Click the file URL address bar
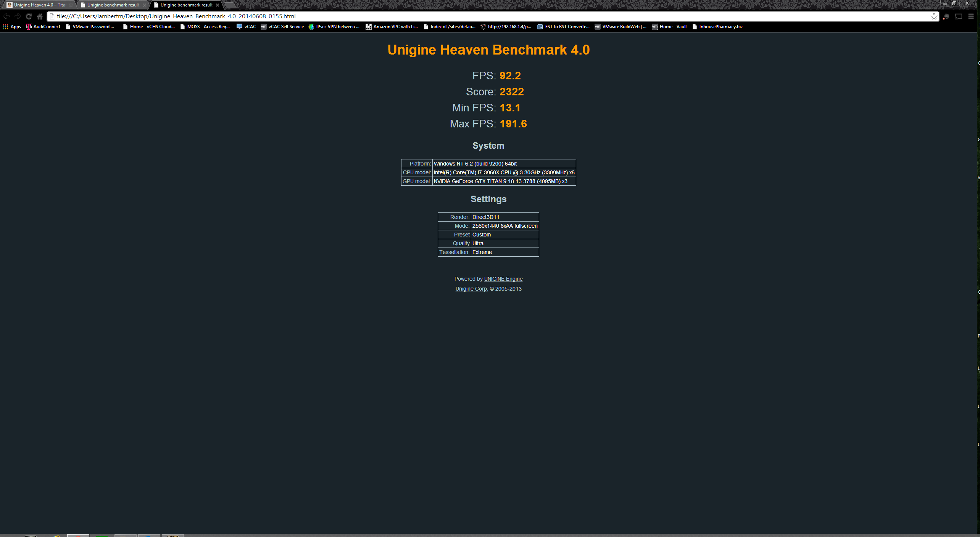The width and height of the screenshot is (980, 537). coord(458,16)
